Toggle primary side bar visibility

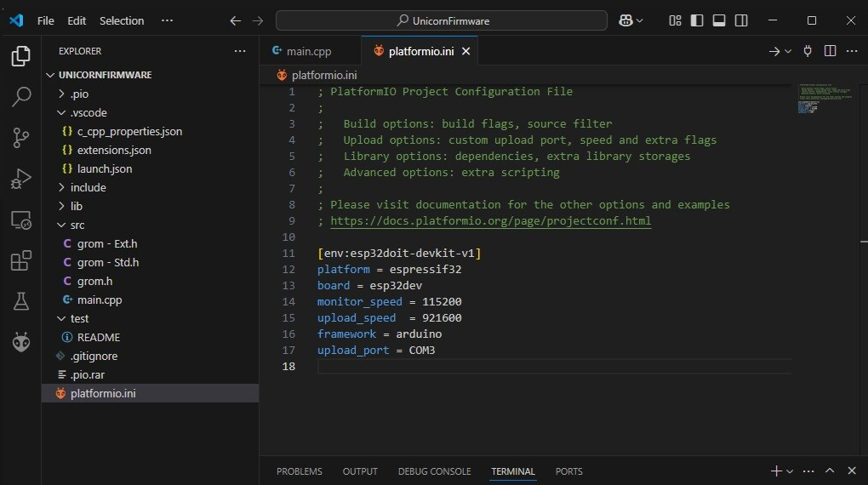click(x=697, y=20)
